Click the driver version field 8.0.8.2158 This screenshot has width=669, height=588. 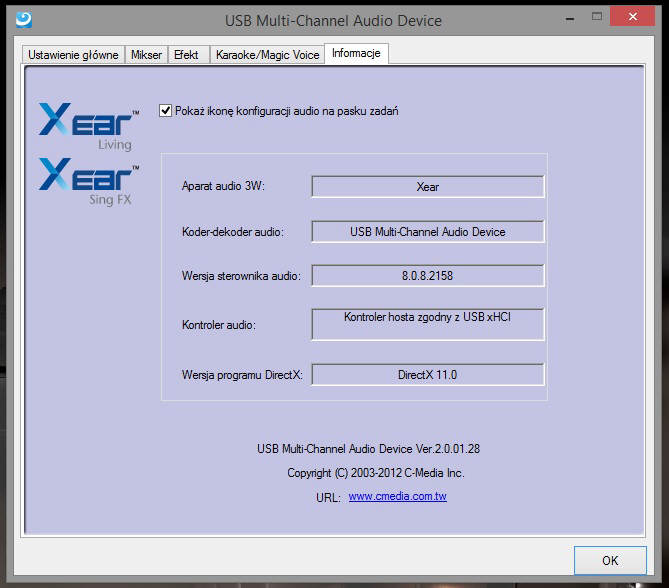pyautogui.click(x=428, y=275)
